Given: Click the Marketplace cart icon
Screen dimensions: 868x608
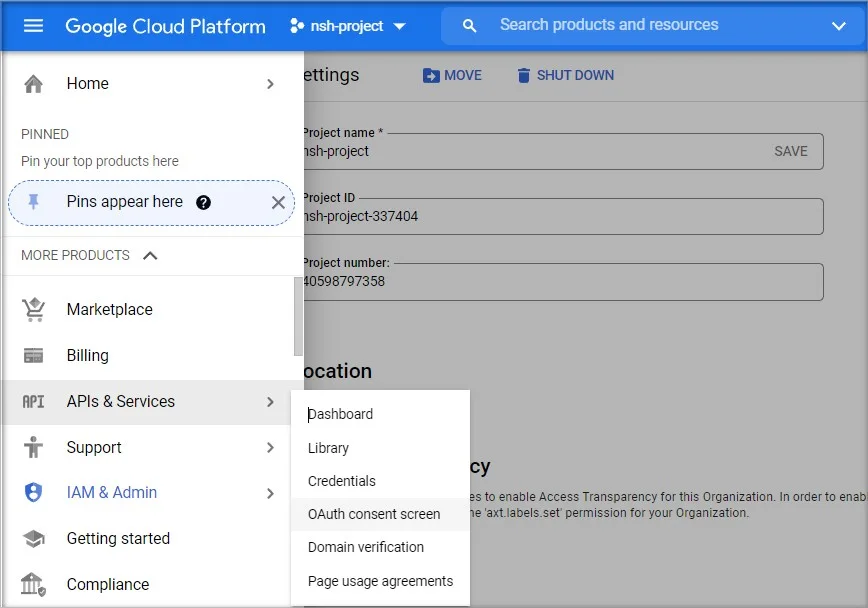Looking at the screenshot, I should (x=33, y=310).
